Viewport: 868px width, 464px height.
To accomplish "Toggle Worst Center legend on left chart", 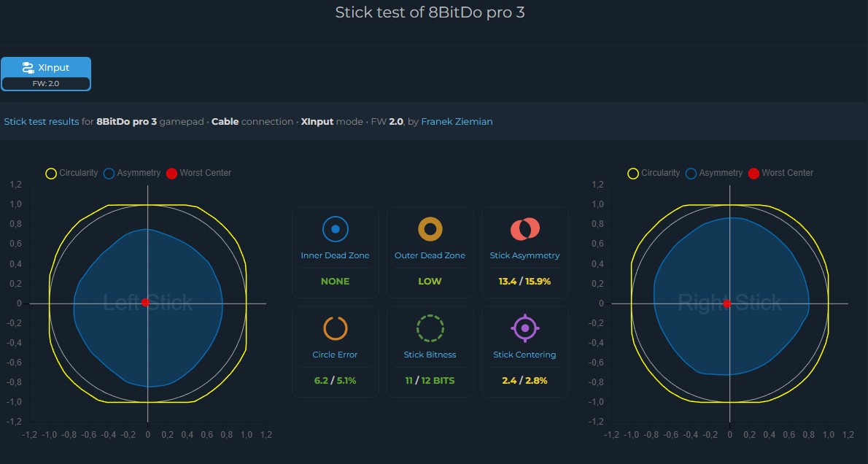I will tap(198, 173).
